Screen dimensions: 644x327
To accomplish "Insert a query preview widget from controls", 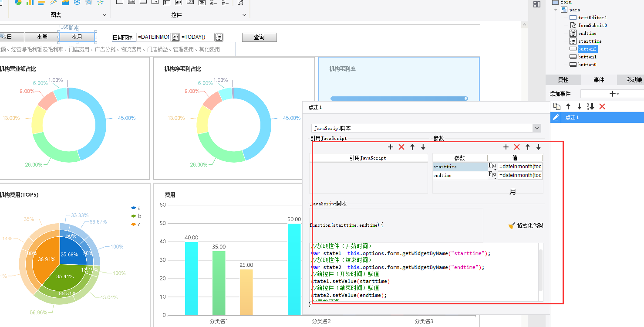I will coord(240,3).
